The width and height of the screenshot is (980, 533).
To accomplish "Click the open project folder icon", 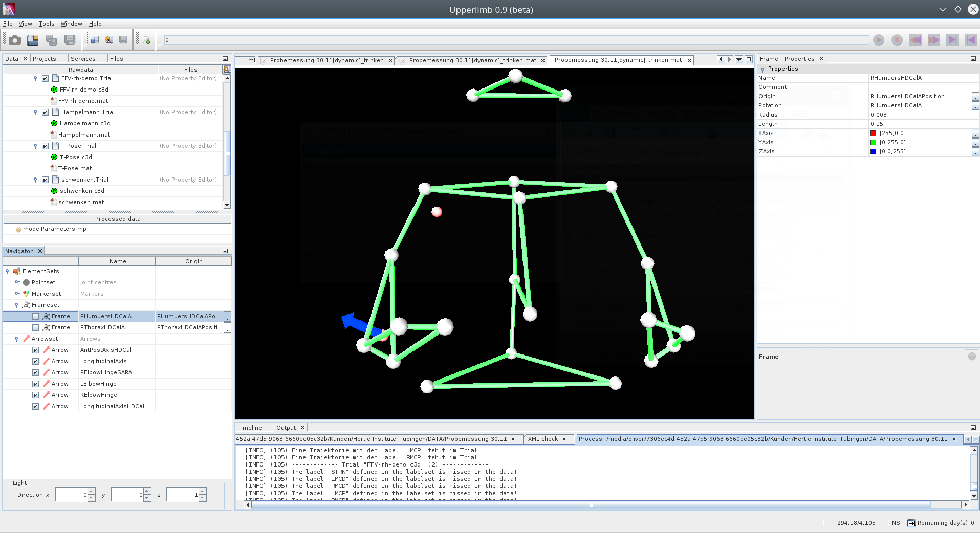I will tap(33, 40).
